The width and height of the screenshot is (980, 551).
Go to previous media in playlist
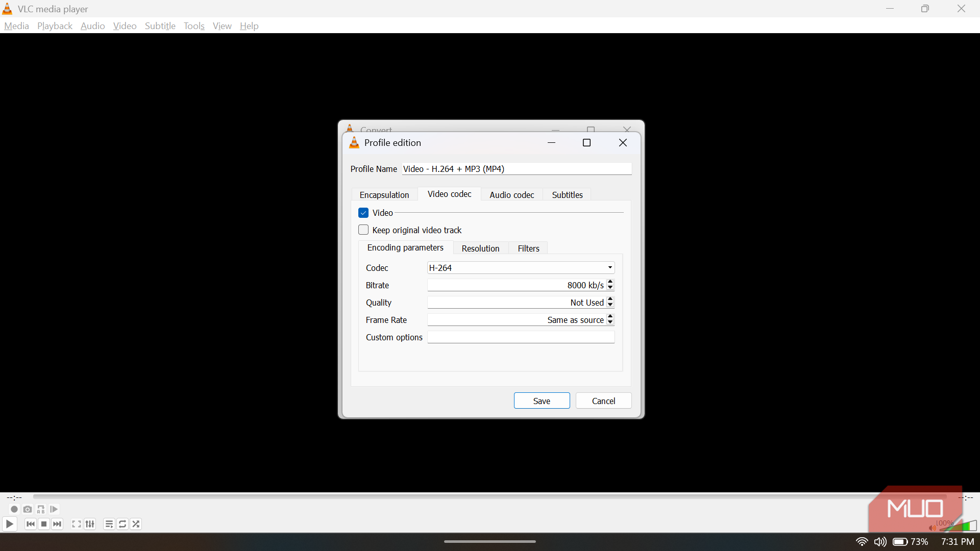coord(31,524)
